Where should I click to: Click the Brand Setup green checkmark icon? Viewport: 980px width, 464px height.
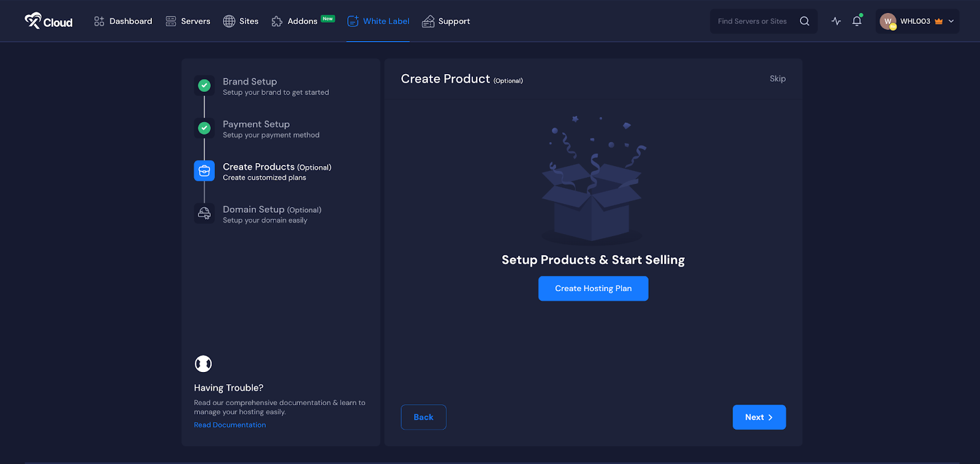point(205,86)
